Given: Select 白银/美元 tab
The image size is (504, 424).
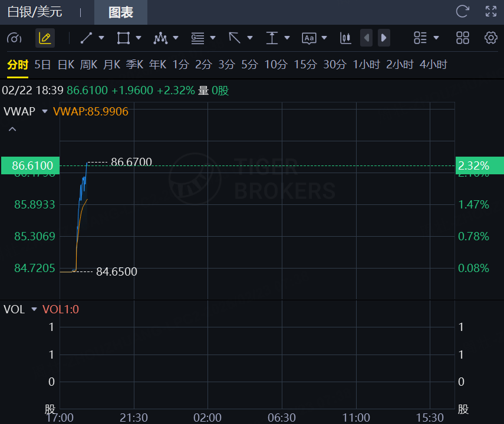Looking at the screenshot, I should point(35,12).
